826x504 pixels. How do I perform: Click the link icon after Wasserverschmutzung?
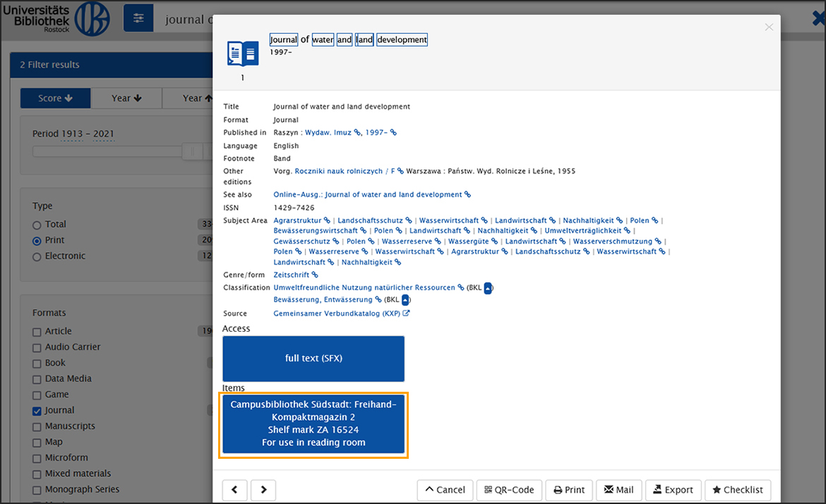[x=658, y=241]
